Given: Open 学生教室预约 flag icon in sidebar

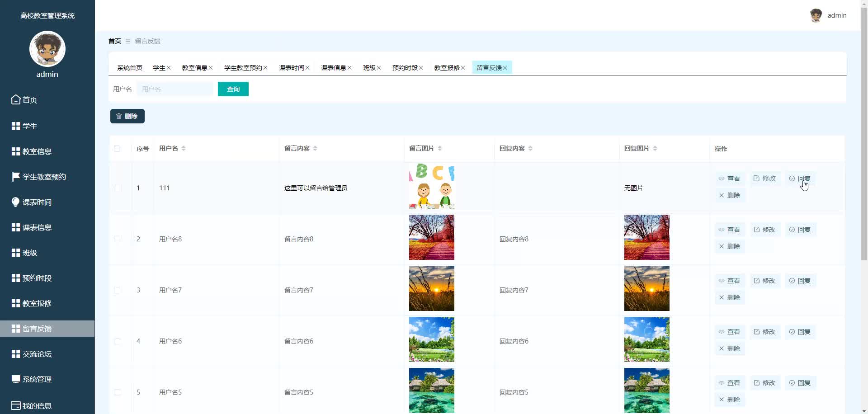Looking at the screenshot, I should coord(16,177).
